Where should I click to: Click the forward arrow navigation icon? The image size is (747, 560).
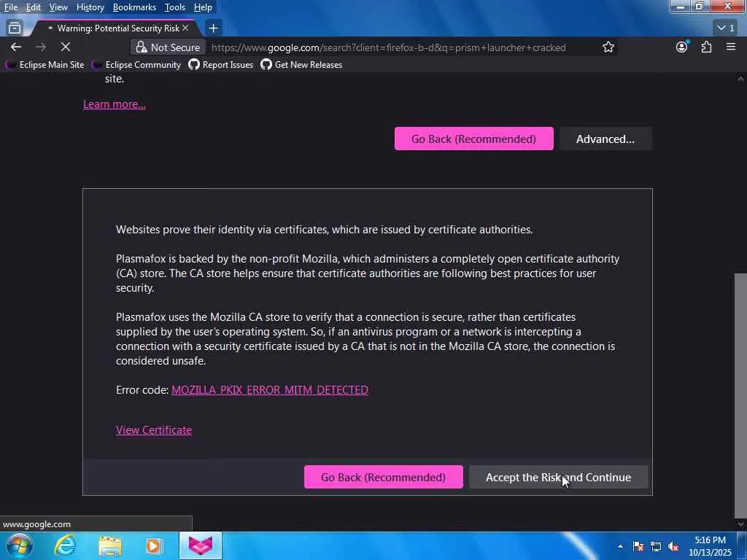pyautogui.click(x=41, y=47)
